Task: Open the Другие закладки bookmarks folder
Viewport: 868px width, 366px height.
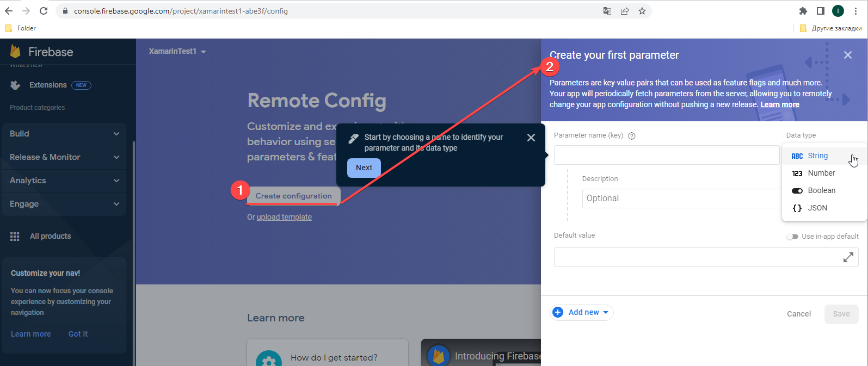Action: [x=830, y=28]
